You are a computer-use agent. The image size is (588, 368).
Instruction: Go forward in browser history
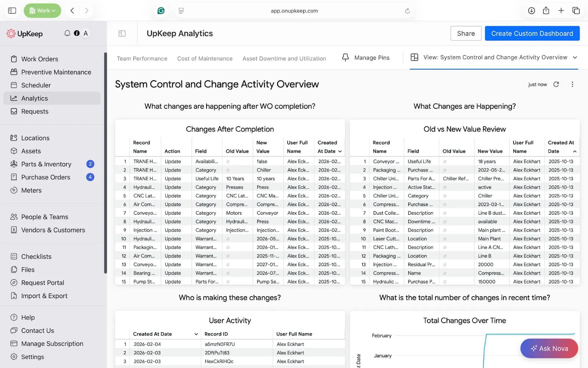click(87, 11)
